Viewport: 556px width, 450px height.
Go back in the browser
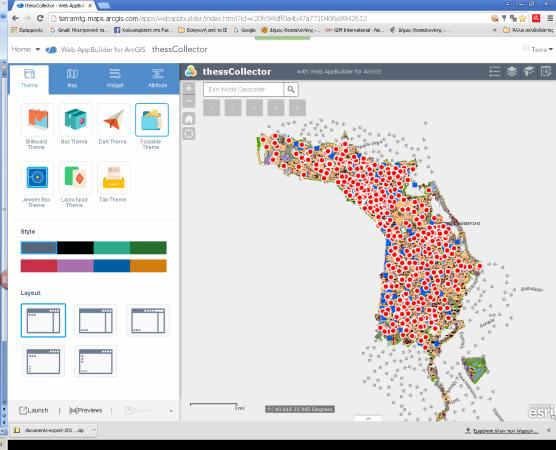pyautogui.click(x=15, y=18)
